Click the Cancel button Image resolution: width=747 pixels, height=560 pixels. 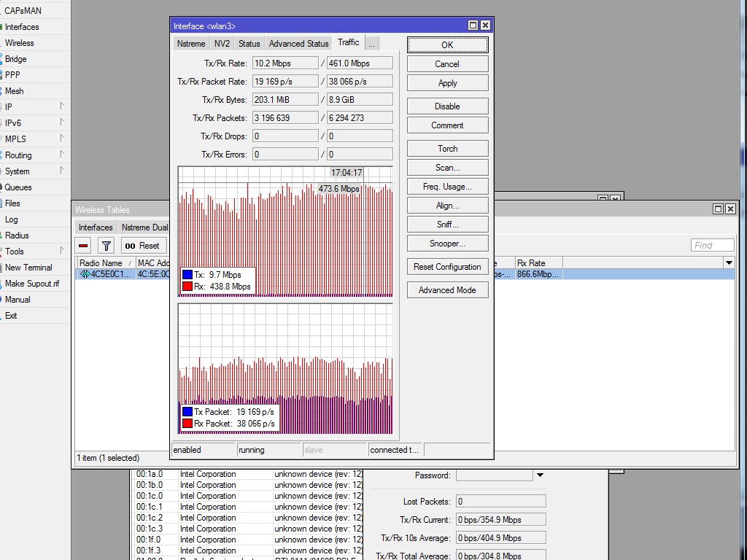(447, 64)
